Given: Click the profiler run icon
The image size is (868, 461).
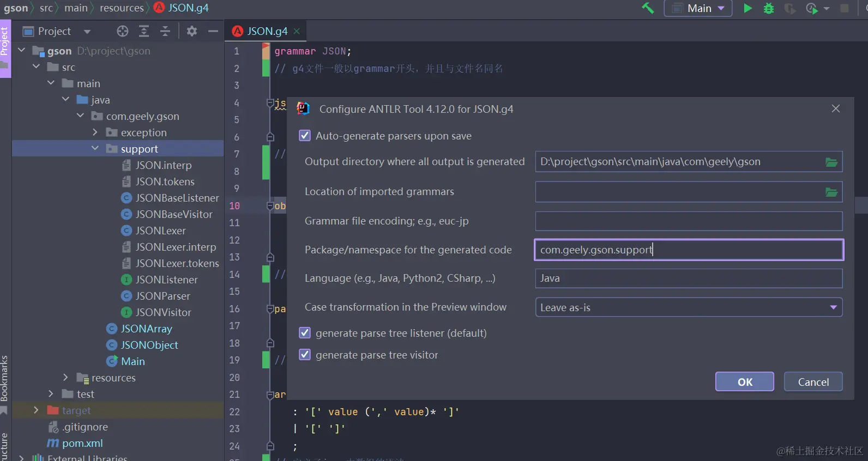Looking at the screenshot, I should click(x=812, y=8).
